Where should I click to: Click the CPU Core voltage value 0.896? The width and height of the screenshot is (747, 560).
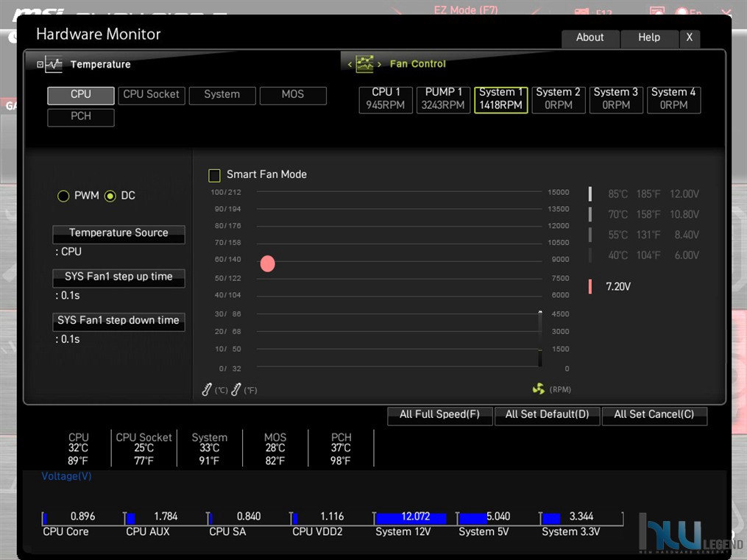pos(82,516)
